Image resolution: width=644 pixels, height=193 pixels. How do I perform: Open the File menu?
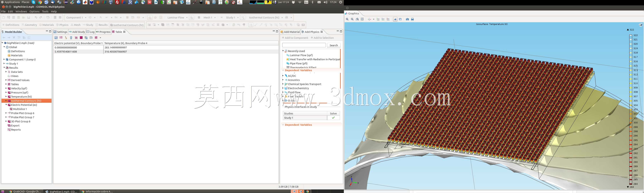pos(4,11)
